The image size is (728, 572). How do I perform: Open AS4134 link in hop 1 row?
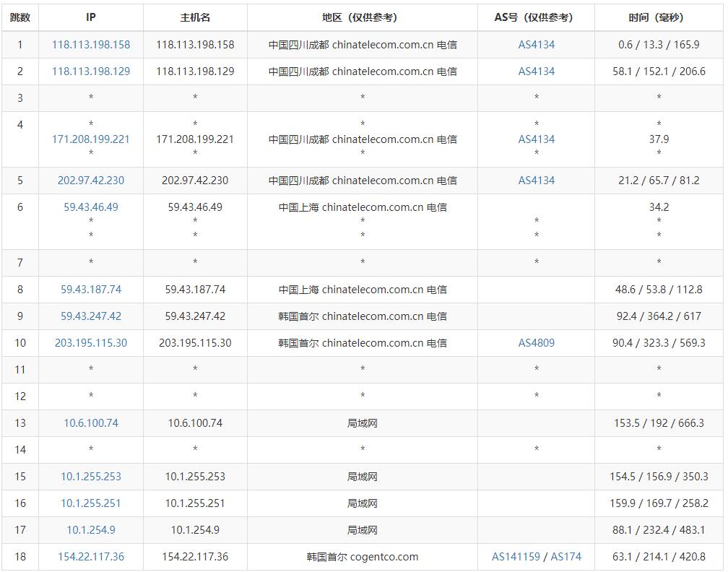click(536, 45)
